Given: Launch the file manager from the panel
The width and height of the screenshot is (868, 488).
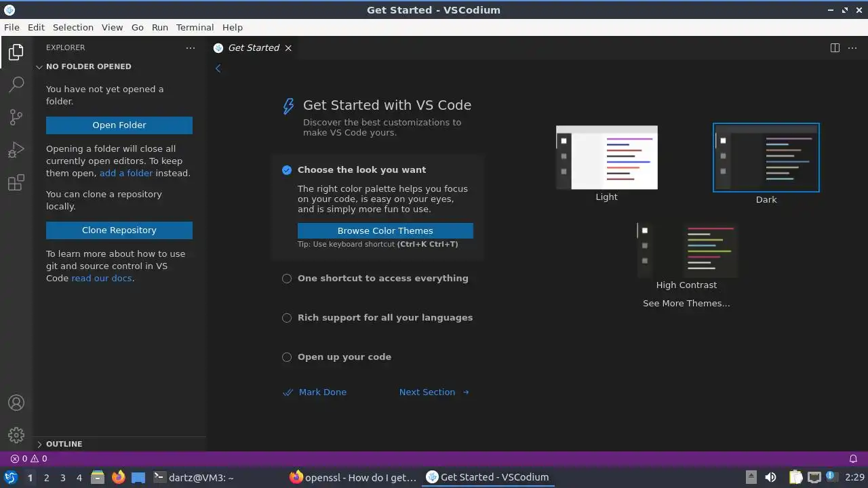Looking at the screenshot, I should pyautogui.click(x=98, y=477).
